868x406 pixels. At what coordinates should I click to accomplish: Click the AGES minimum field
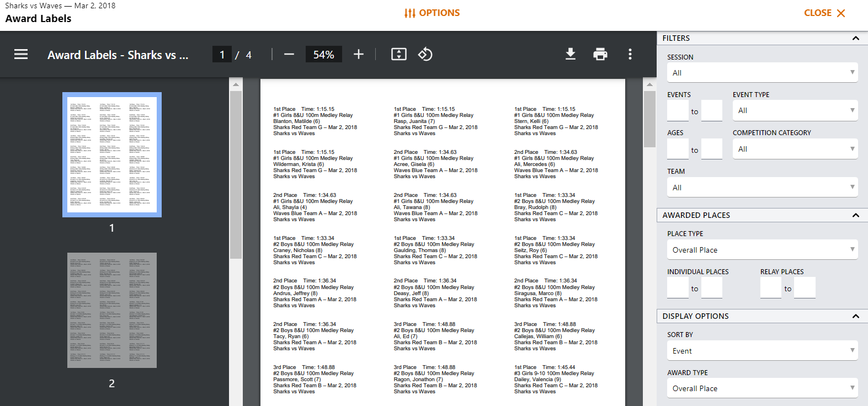pyautogui.click(x=678, y=149)
